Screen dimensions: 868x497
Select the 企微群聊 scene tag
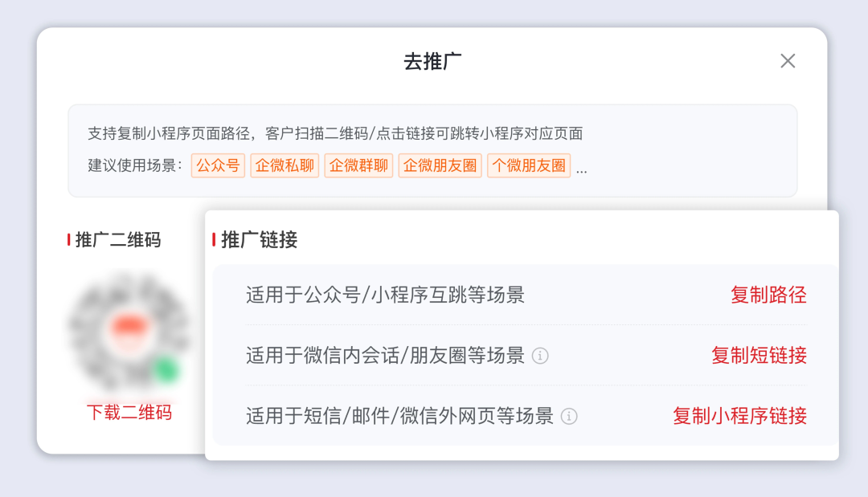tap(358, 166)
